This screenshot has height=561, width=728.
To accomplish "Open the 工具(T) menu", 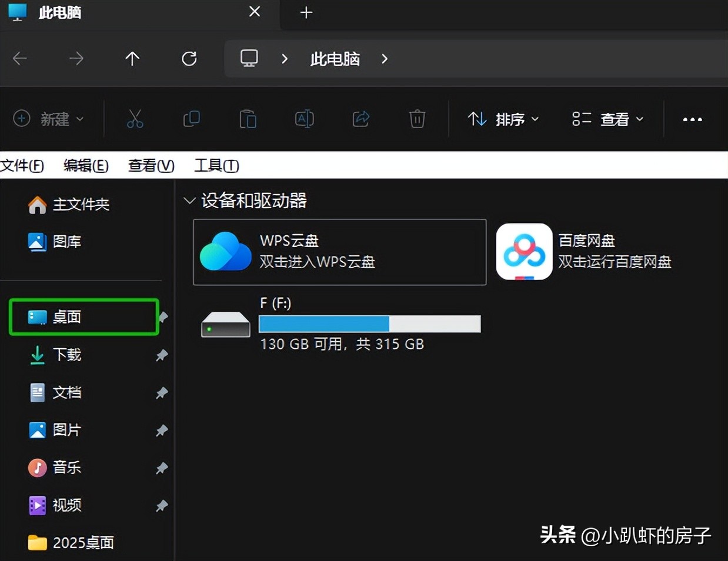I will 216,166.
